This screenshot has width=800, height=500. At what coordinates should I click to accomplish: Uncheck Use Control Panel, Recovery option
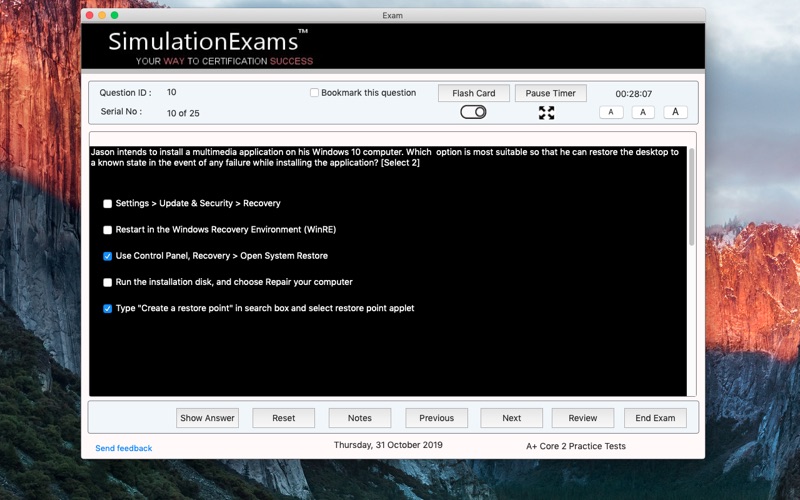coord(107,256)
